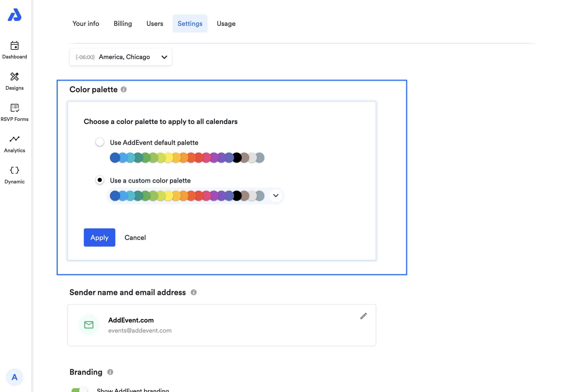This screenshot has height=392, width=574.
Task: Click Cancel in color palette
Action: [x=135, y=238]
